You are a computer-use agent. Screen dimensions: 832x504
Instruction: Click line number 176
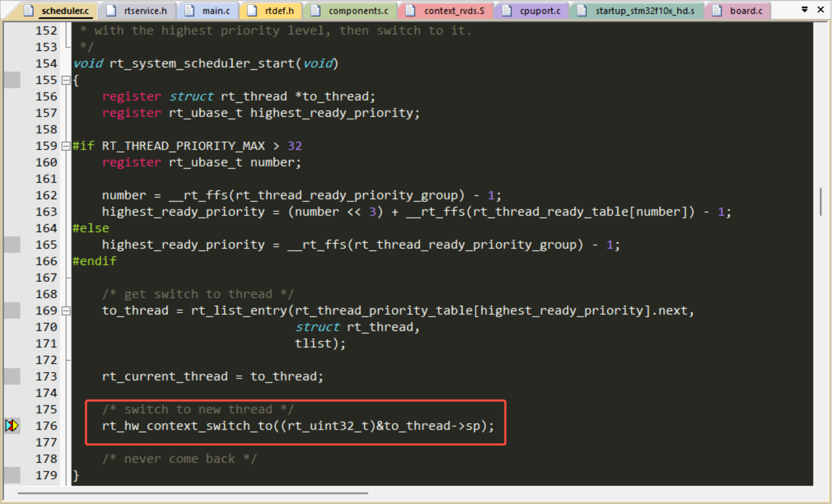click(x=46, y=426)
